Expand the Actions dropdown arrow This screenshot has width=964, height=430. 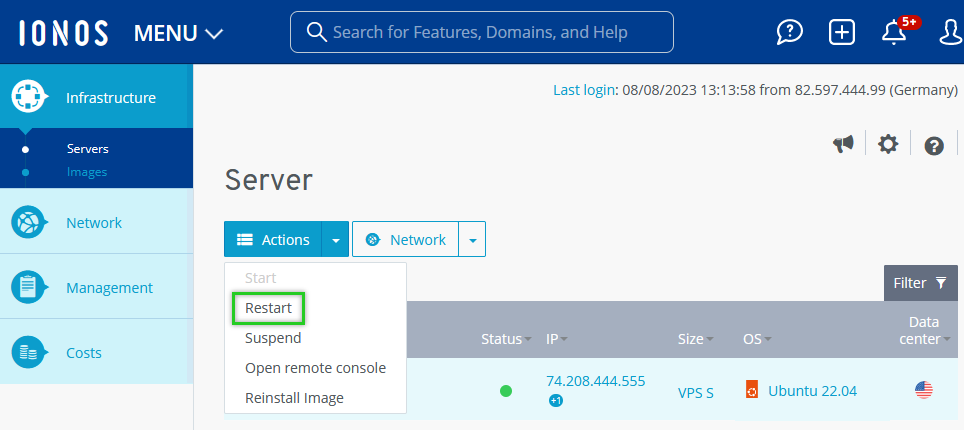pyautogui.click(x=336, y=240)
